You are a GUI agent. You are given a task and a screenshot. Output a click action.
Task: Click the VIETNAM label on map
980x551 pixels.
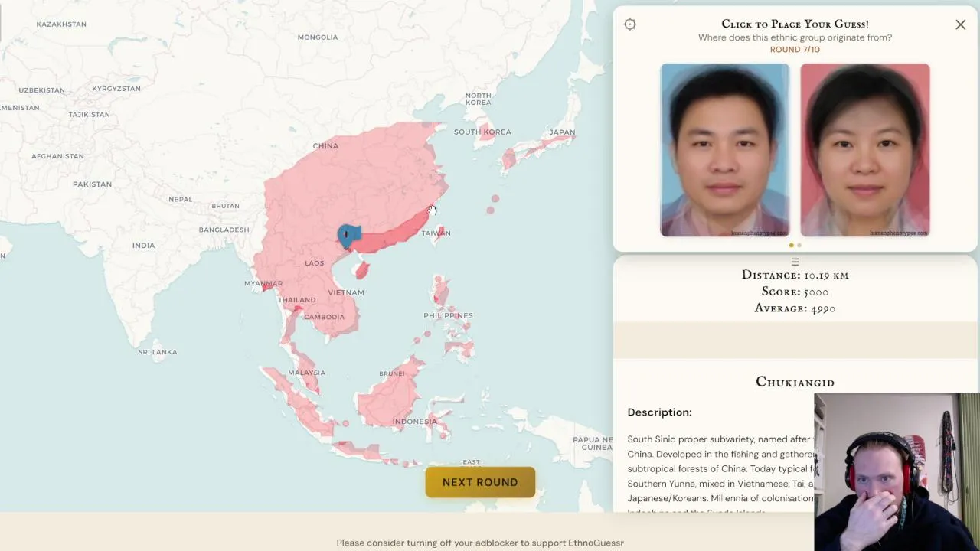[x=346, y=292]
